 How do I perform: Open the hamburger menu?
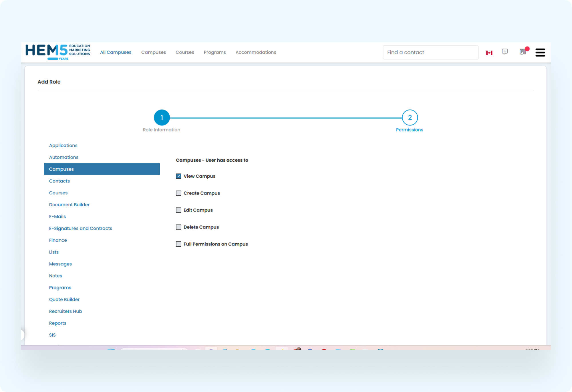pyautogui.click(x=540, y=52)
